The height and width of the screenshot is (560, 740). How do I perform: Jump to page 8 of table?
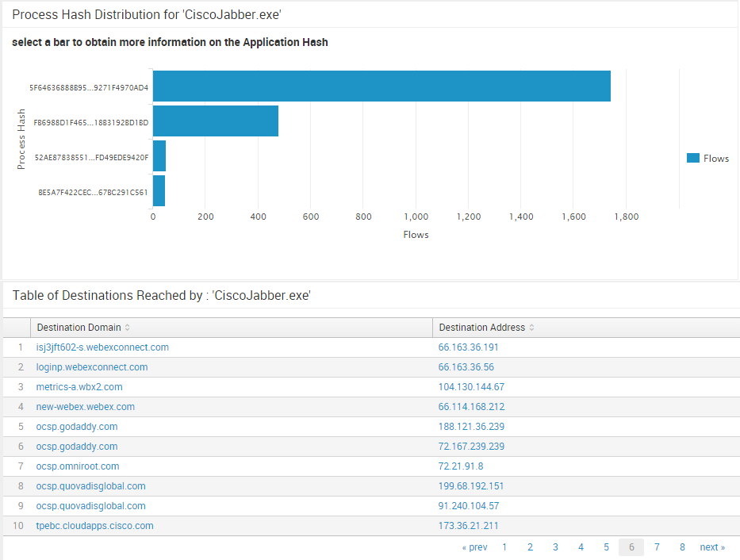tap(682, 547)
